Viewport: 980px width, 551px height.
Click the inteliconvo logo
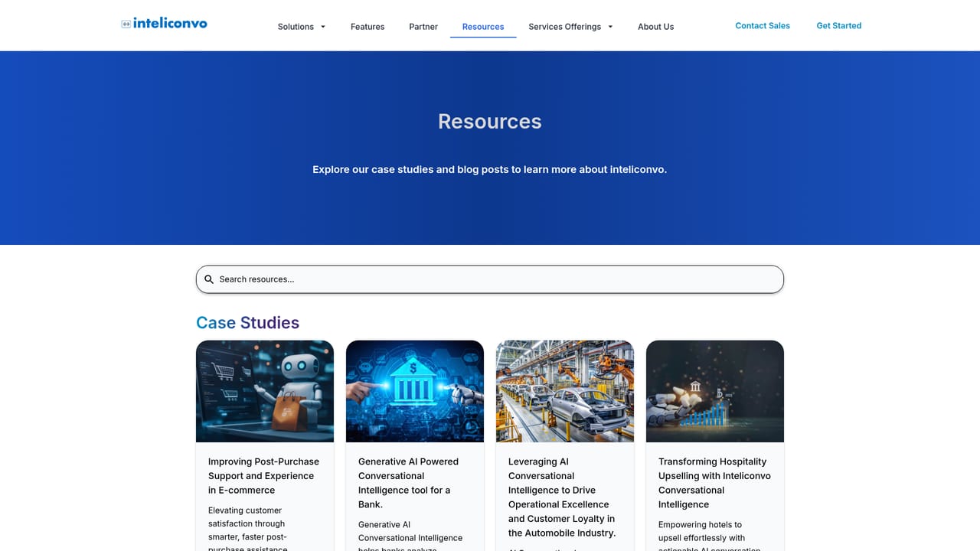coord(164,23)
